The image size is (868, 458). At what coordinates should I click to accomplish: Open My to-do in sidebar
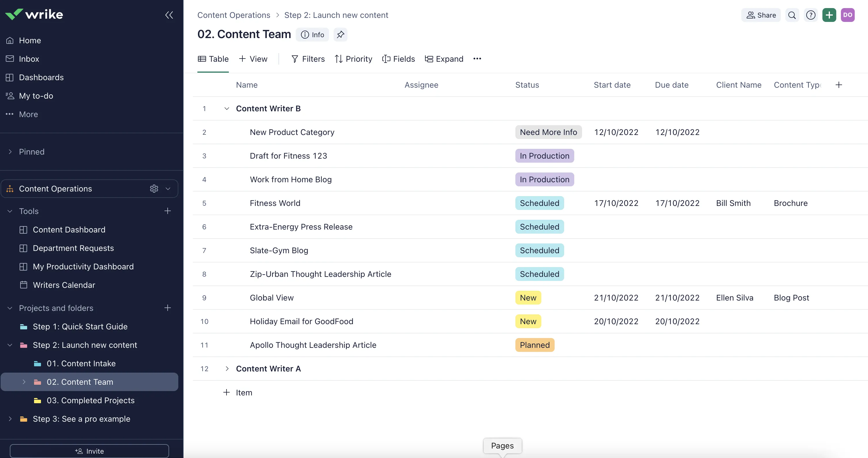point(36,96)
